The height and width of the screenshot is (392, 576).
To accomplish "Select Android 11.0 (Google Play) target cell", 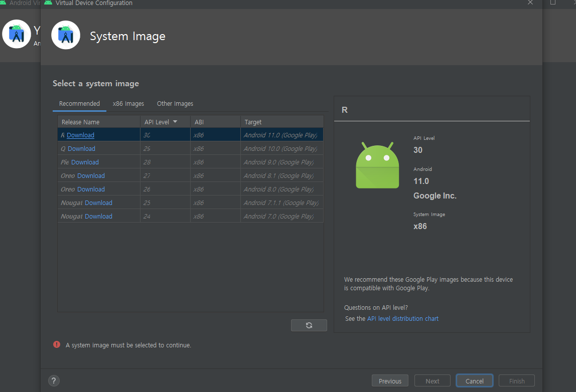I will tap(282, 135).
